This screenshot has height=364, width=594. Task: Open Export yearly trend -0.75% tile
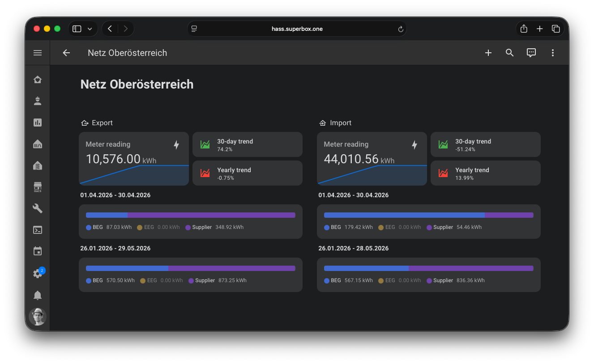tap(248, 173)
